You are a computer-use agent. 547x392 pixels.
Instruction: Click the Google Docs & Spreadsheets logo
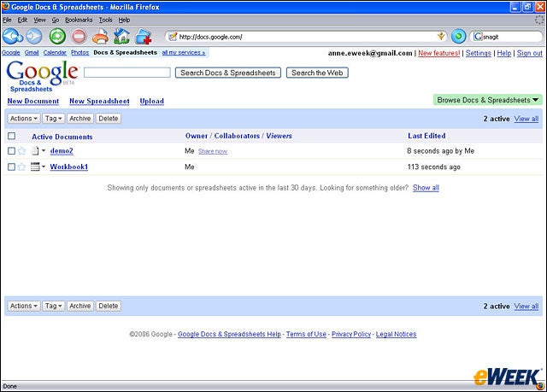42,76
